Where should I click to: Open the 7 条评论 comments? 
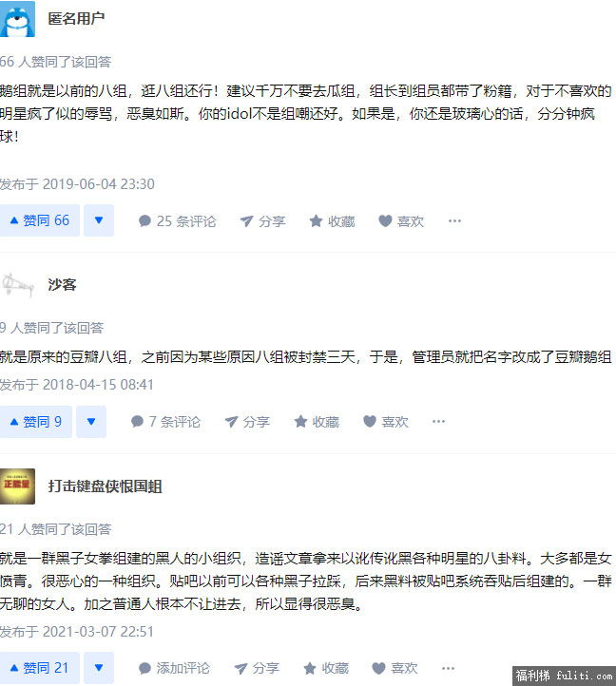point(165,422)
